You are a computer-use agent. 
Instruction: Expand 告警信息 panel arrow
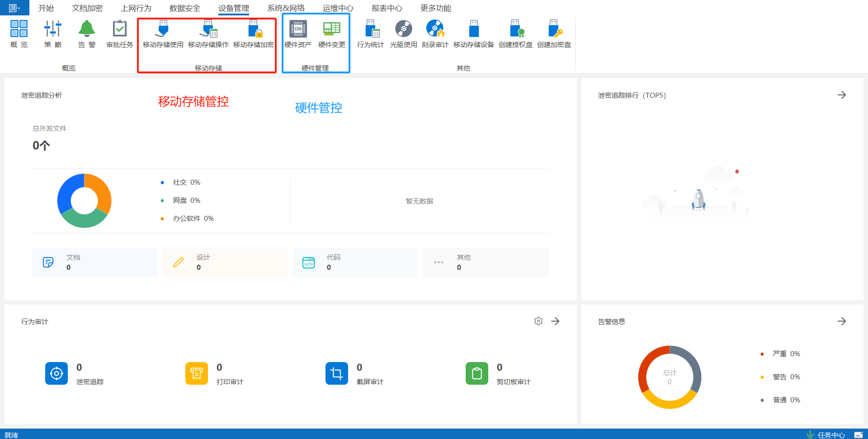[x=842, y=321]
